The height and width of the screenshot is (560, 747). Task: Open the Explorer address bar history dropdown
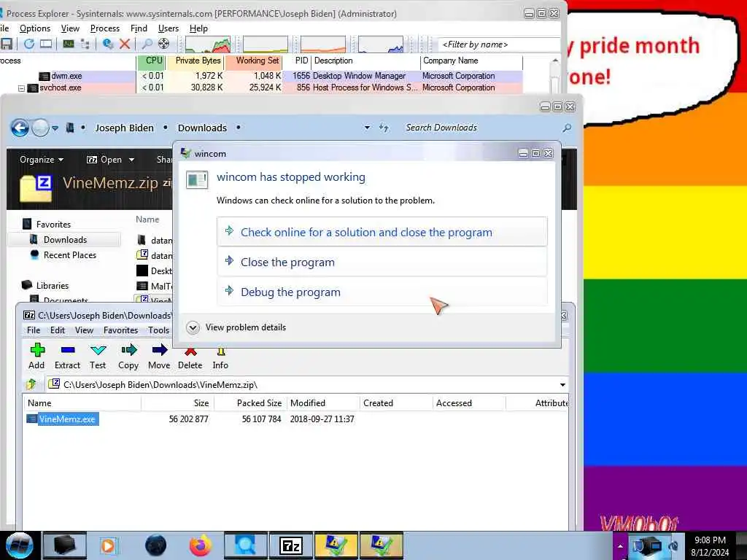(x=367, y=128)
